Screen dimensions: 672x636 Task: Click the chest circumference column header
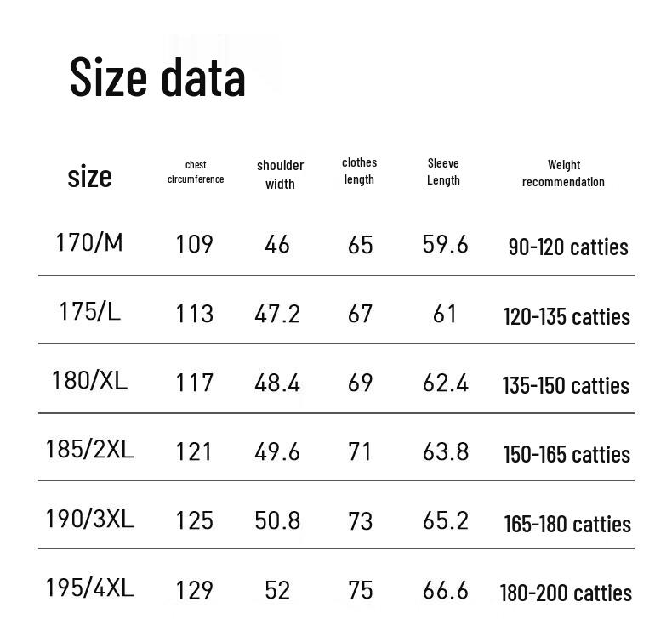point(196,172)
